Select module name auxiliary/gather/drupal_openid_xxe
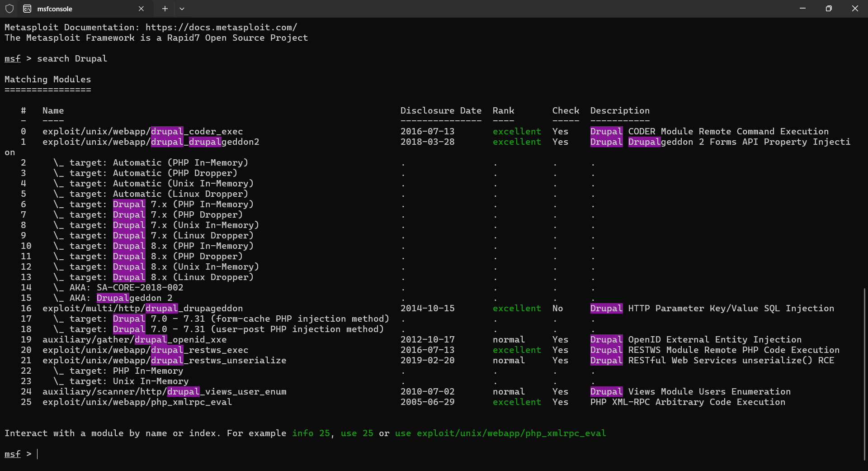 [135, 340]
